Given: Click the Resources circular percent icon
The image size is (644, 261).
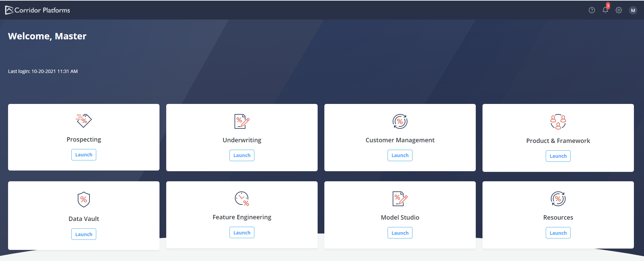Looking at the screenshot, I should point(558,199).
